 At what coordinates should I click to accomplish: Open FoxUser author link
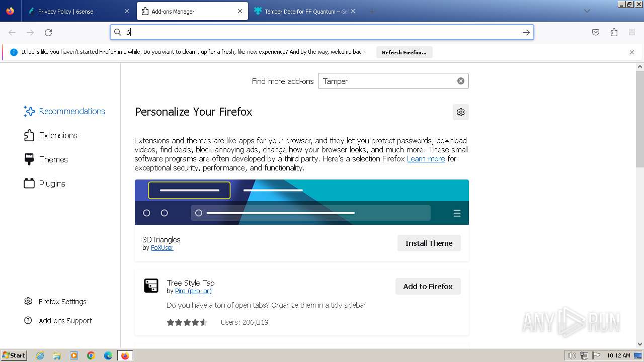tap(162, 248)
